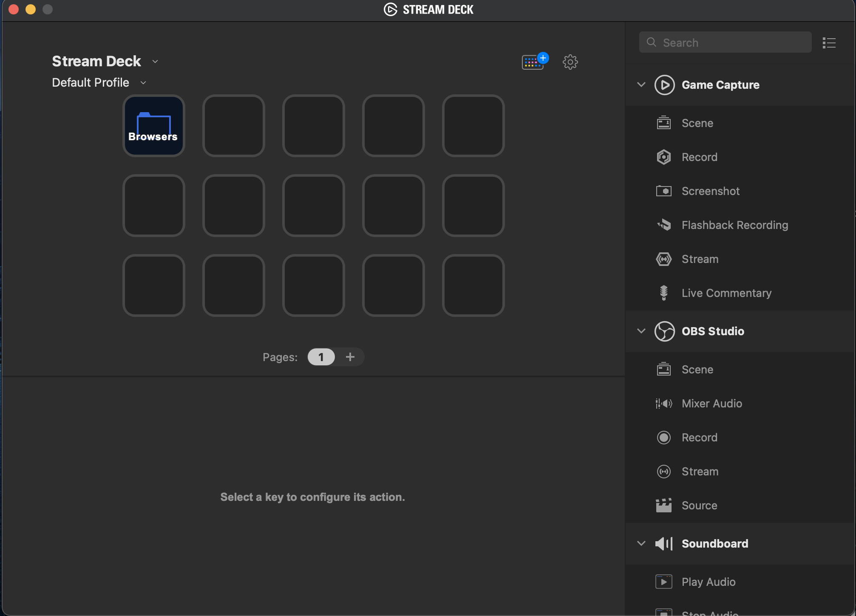Viewport: 856px width, 616px height.
Task: Collapse the Soundboard category
Action: click(641, 543)
